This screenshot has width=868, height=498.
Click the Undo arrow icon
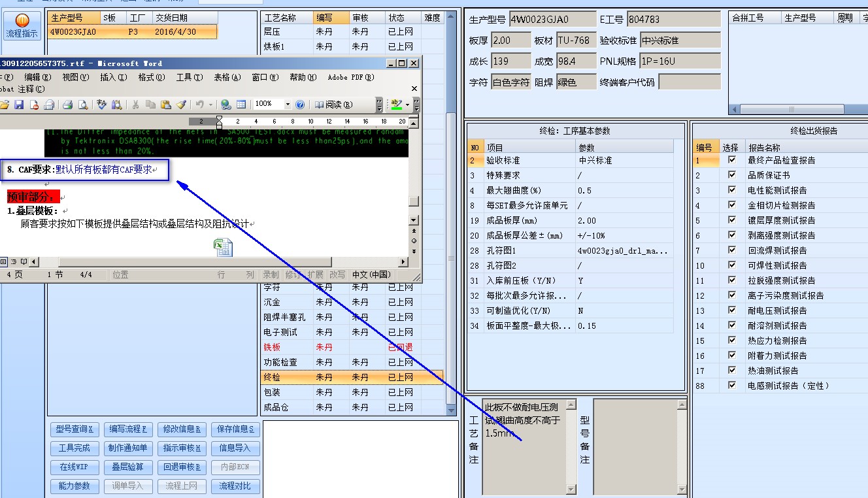pyautogui.click(x=200, y=105)
